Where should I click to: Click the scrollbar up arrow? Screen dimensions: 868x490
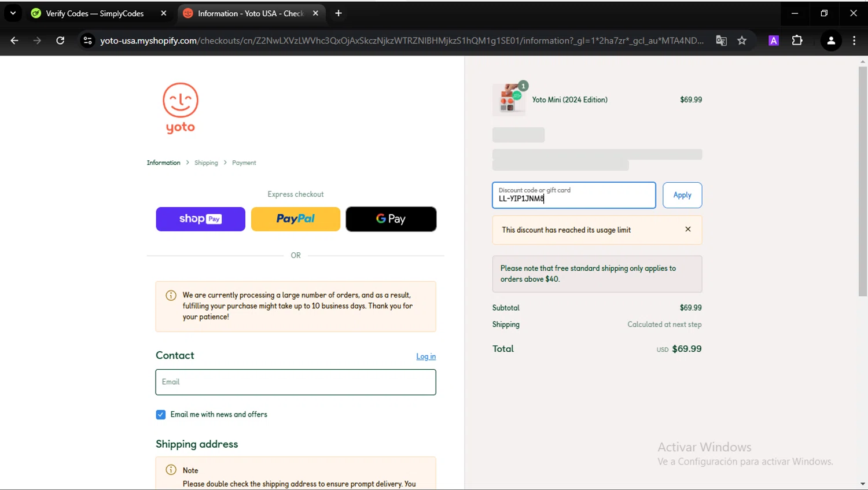point(863,61)
